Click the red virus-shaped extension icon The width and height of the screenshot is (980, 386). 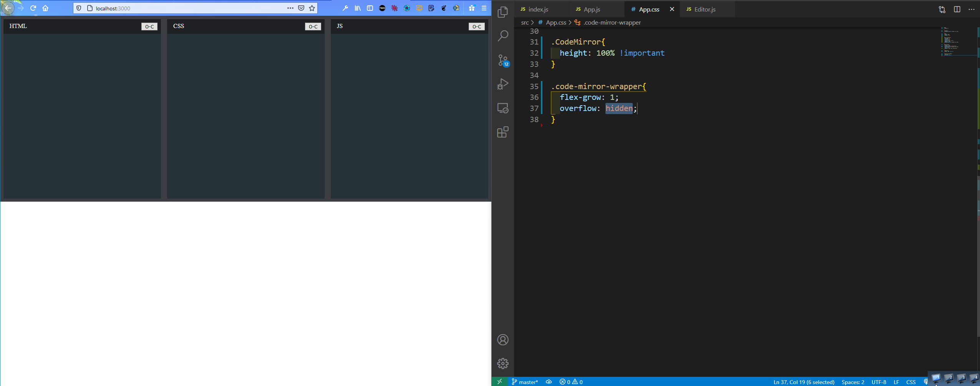point(395,8)
